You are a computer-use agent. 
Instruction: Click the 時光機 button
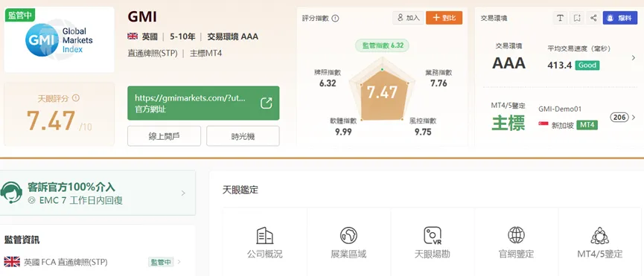(243, 136)
